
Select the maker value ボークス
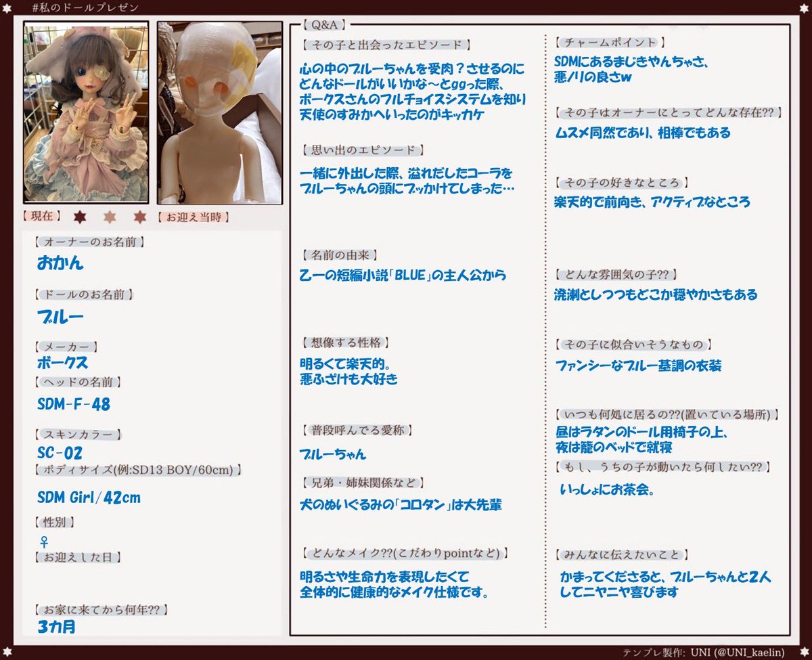pyautogui.click(x=63, y=364)
